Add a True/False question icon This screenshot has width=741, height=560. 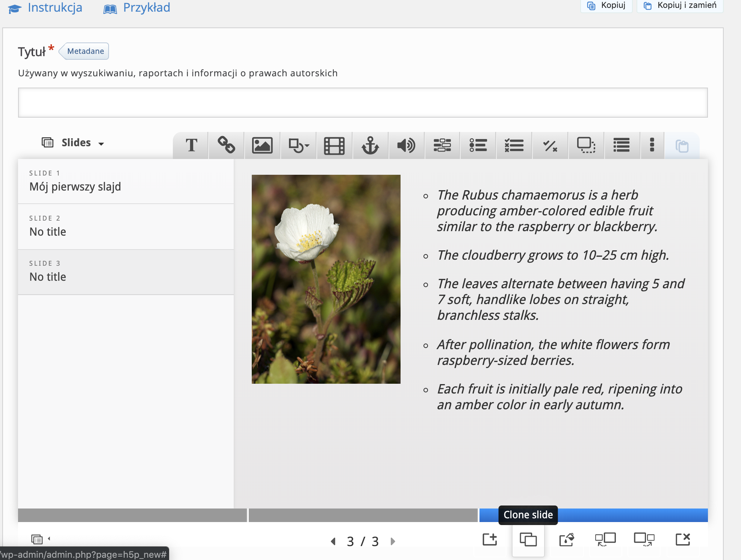[x=550, y=145]
